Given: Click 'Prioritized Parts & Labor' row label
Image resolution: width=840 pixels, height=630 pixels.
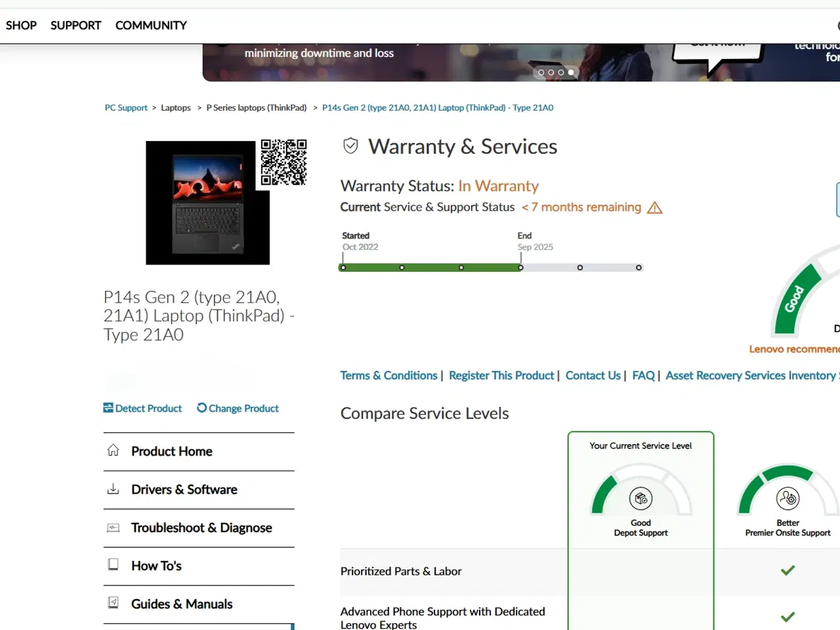Looking at the screenshot, I should point(401,572).
